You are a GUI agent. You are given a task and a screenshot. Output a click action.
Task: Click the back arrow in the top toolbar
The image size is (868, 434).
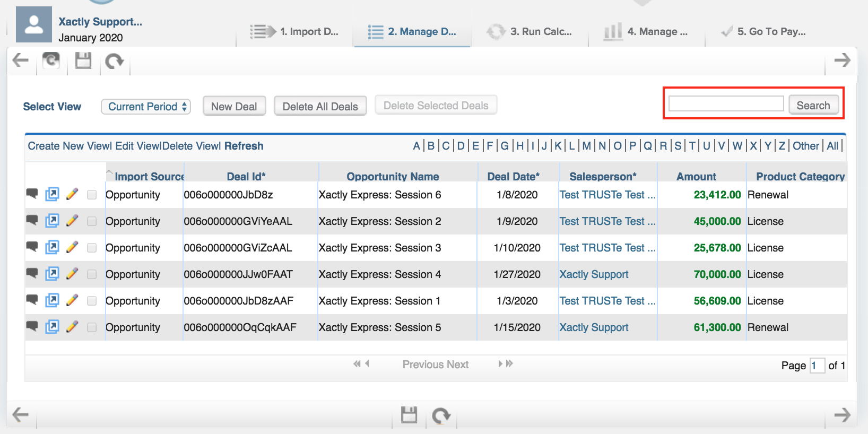20,60
